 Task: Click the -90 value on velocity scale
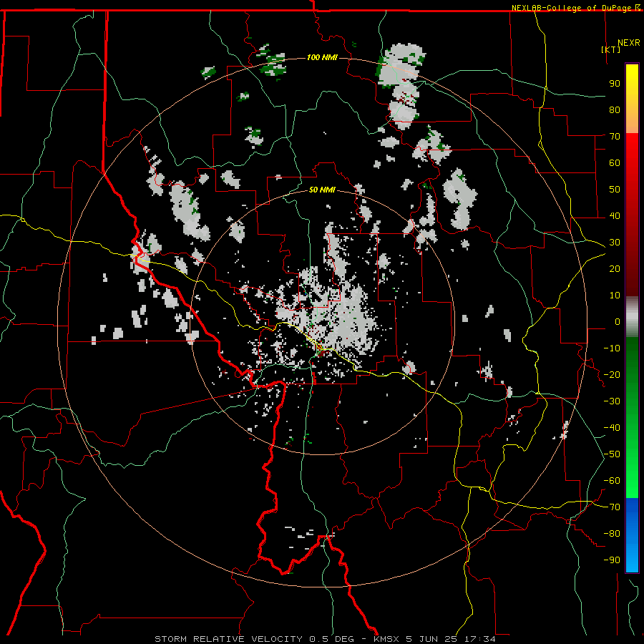612,560
